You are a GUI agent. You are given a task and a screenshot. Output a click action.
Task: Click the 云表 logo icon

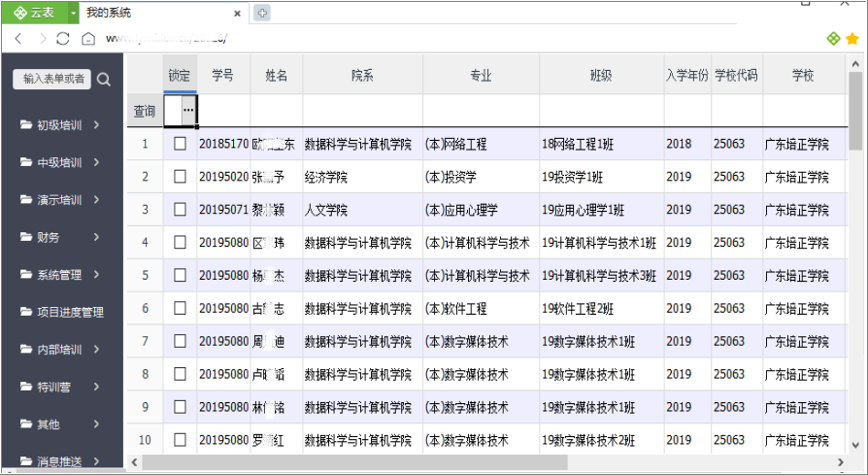[20, 13]
